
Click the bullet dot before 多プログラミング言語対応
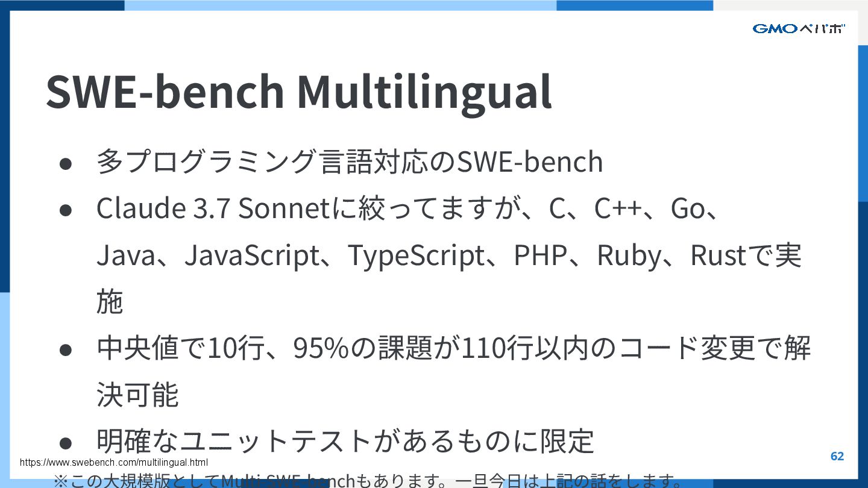point(66,163)
